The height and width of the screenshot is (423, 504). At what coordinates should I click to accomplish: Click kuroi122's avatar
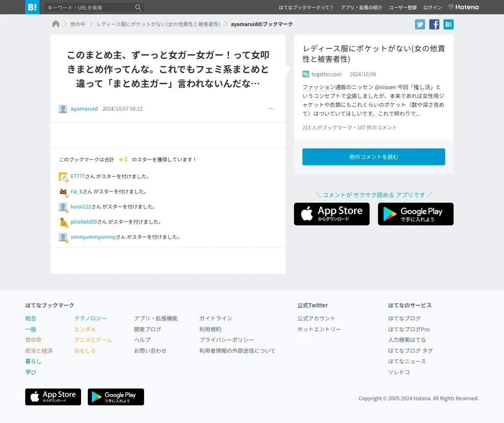[63, 207]
